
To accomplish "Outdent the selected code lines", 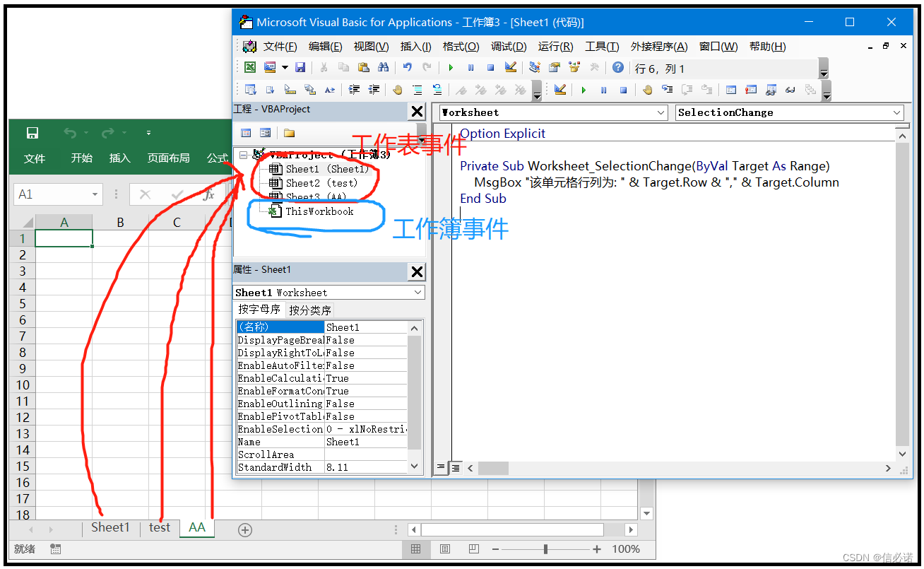I will coord(374,90).
